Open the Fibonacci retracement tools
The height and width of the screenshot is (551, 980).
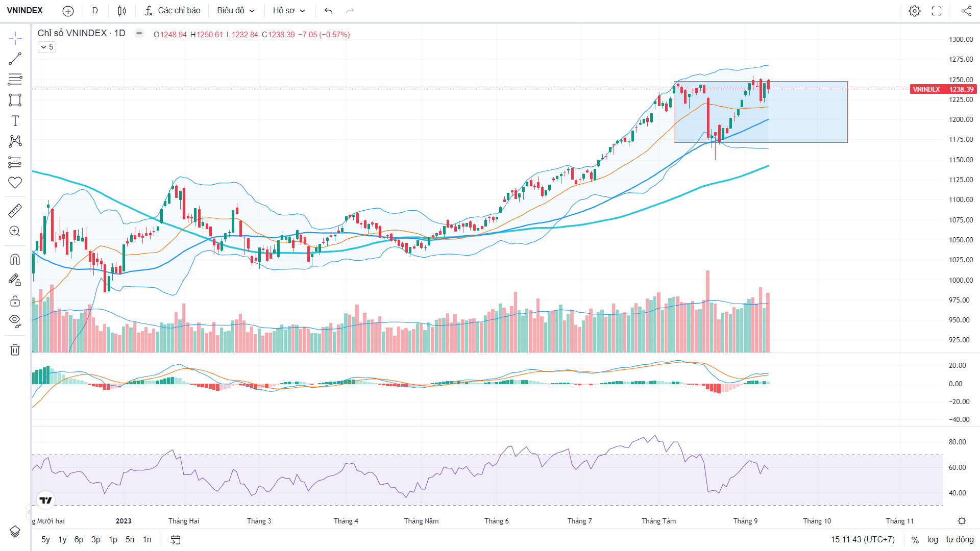(15, 80)
